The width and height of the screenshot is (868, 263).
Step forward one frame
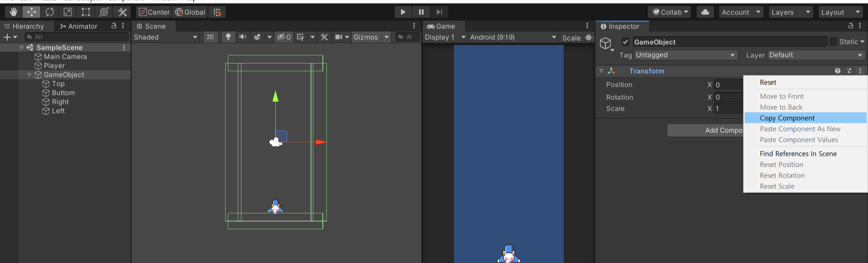pyautogui.click(x=439, y=12)
